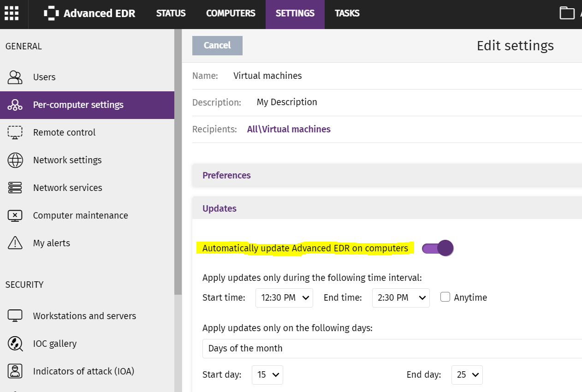Click the Workstations and servers monitor icon

tap(15, 316)
